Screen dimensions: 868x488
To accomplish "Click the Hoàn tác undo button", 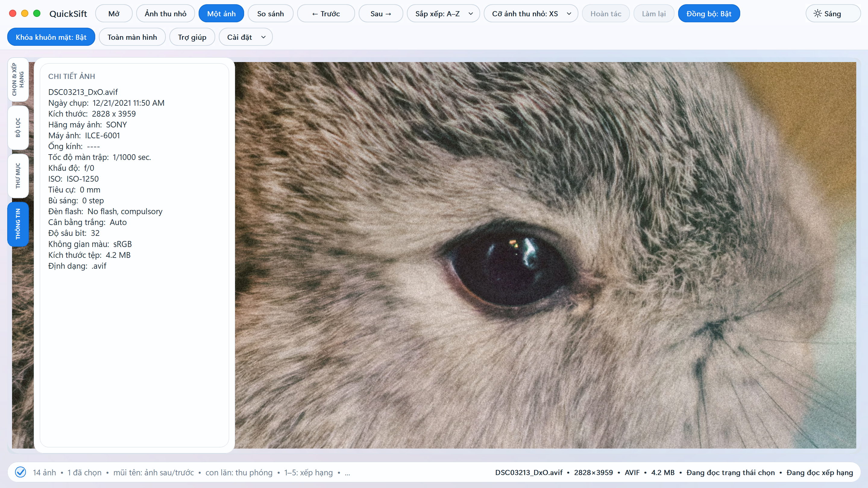I will point(606,14).
